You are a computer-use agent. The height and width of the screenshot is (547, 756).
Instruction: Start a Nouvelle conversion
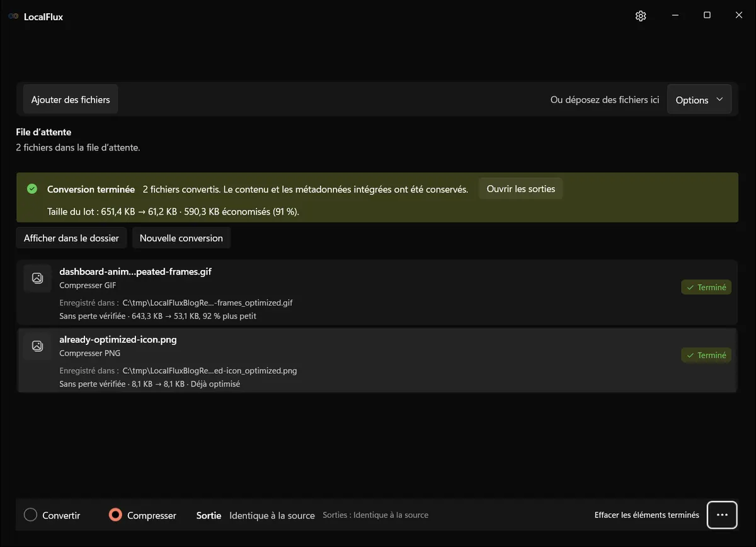click(181, 238)
